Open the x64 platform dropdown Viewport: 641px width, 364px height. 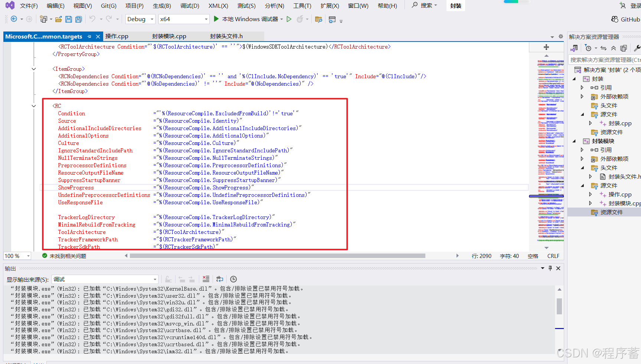click(x=184, y=19)
